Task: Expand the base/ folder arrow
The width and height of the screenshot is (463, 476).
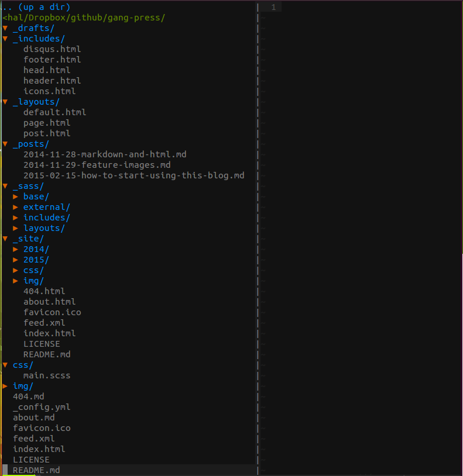Action: tap(15, 196)
